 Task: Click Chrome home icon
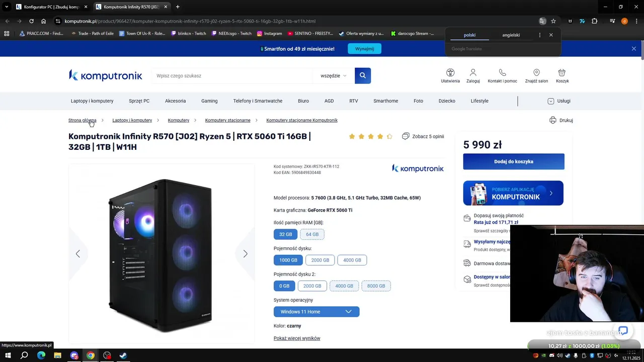44,21
